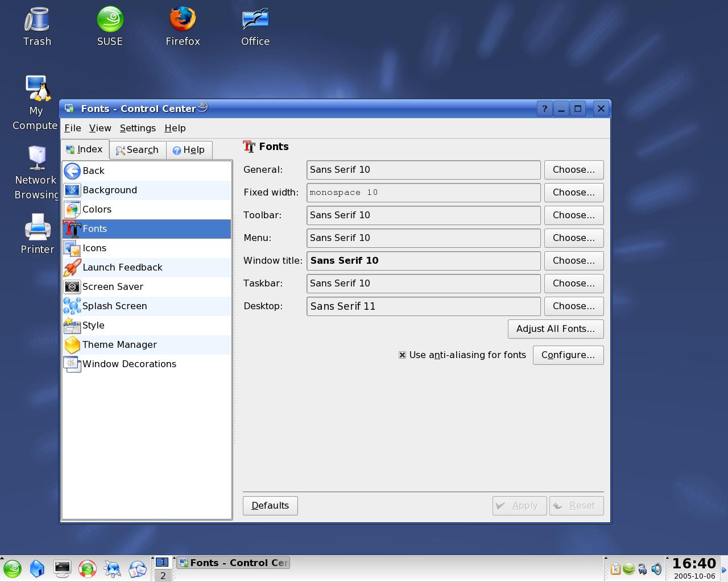
Task: Click the blue home folder taskbar icon
Action: point(37,568)
